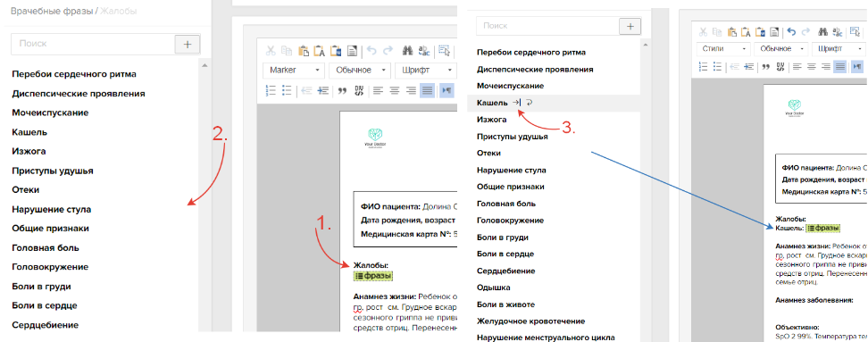Paste as plain text in left editor

coord(320,51)
